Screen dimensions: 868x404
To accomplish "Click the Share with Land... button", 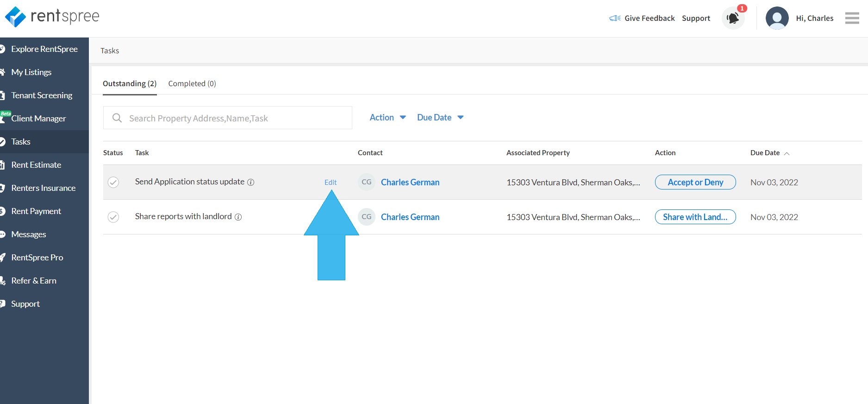I will (695, 217).
